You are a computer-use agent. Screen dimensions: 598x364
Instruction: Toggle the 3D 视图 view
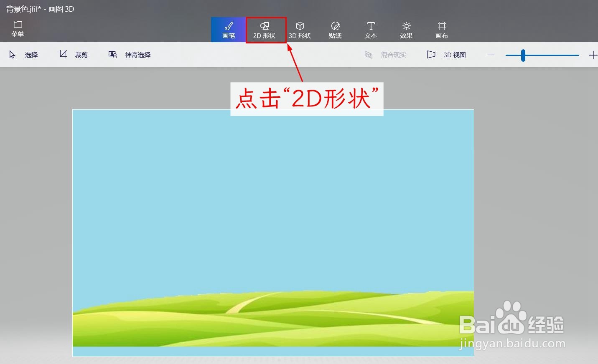coord(446,55)
